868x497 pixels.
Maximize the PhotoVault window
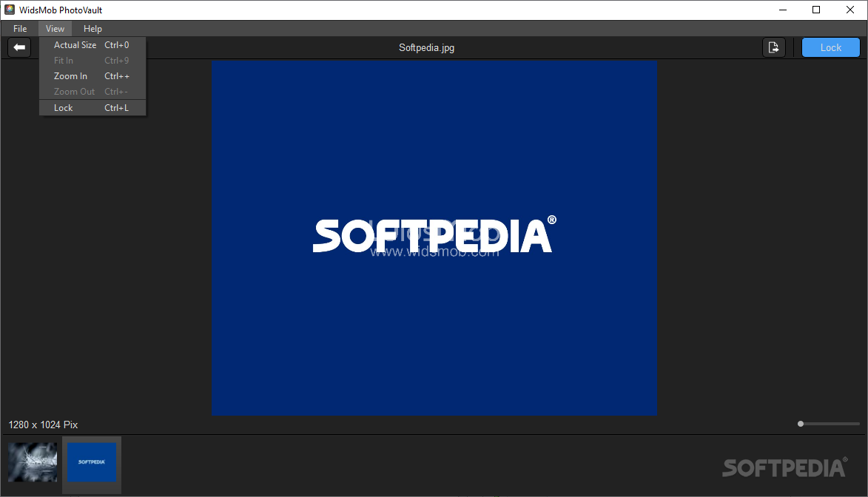click(816, 10)
